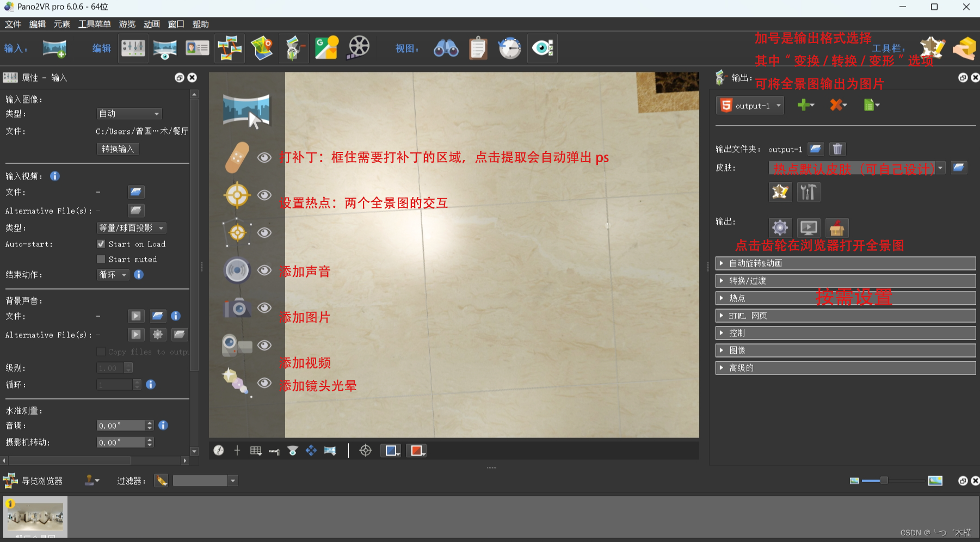Click the skin edit tools button
The image size is (980, 542).
tap(809, 192)
